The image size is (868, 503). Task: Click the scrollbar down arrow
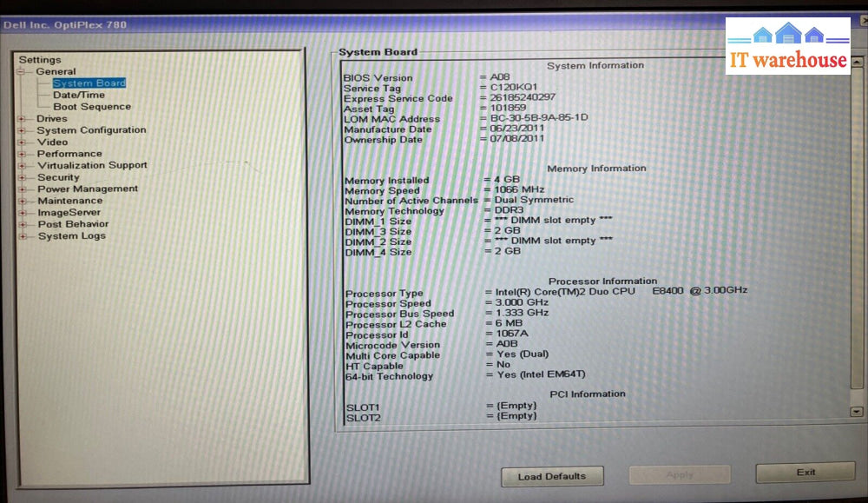(857, 412)
